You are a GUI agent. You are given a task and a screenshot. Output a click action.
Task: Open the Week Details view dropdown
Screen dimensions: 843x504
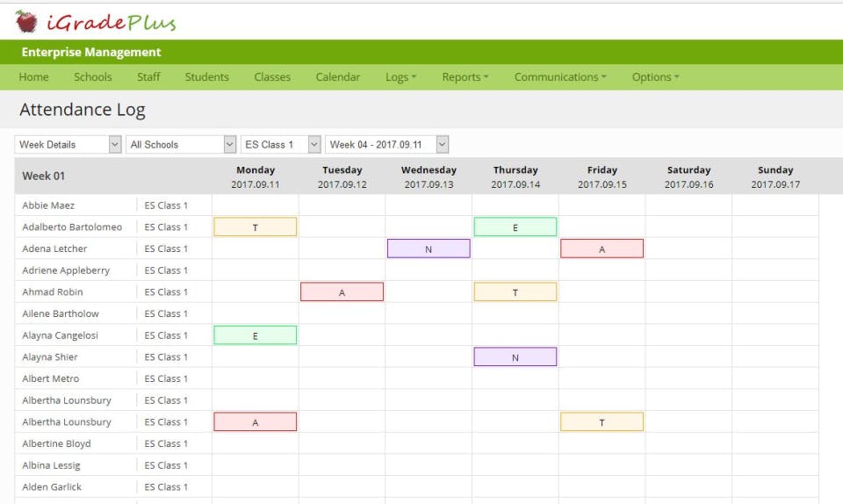click(68, 145)
